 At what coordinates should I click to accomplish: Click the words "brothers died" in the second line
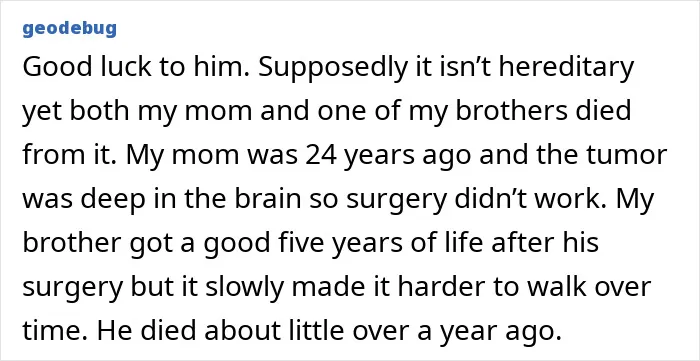[543, 111]
